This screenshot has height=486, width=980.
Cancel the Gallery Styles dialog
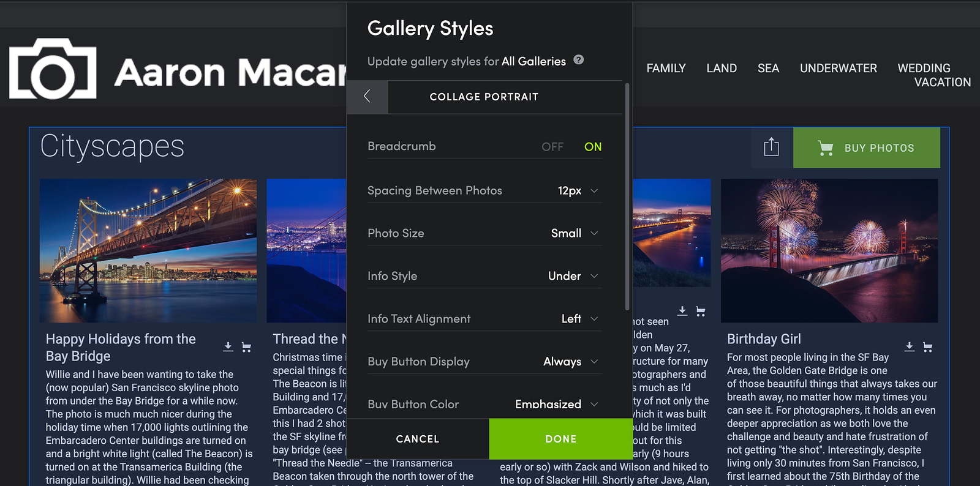(x=418, y=439)
